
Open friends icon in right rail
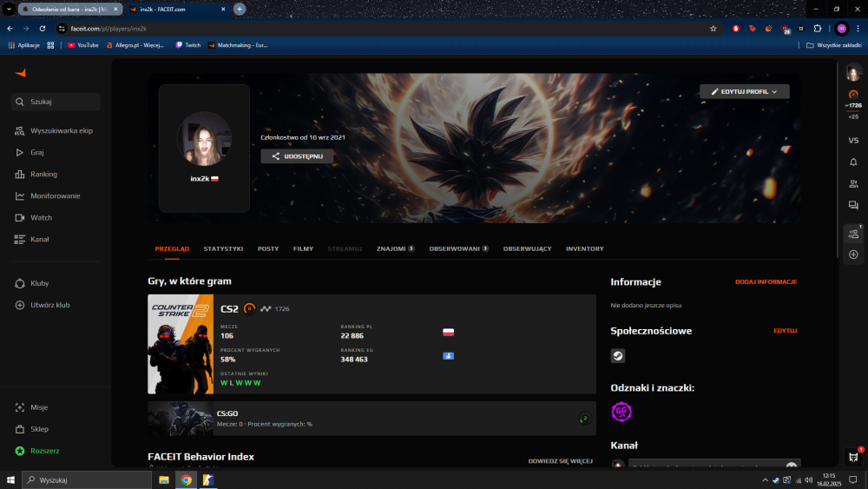pos(853,184)
